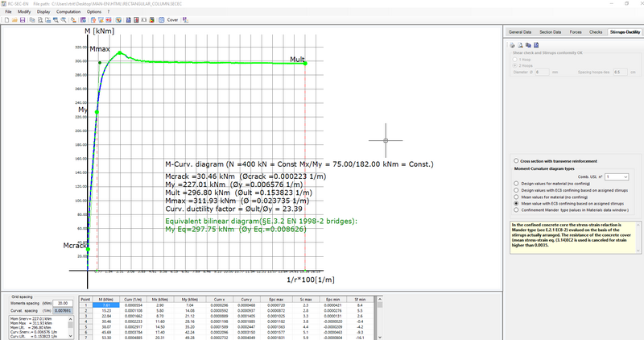Image resolution: width=644 pixels, height=340 pixels.
Task: Click the blue save icon in right panel
Action: pos(536,45)
